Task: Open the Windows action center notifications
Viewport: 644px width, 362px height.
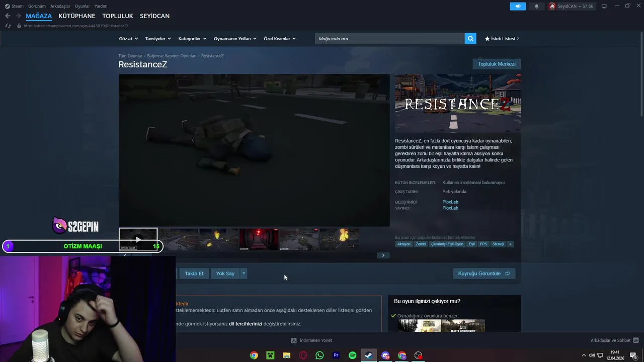Action: (x=633, y=355)
